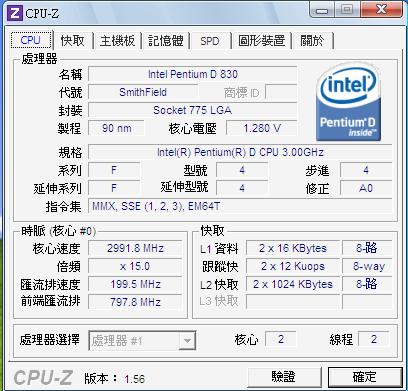
Task: Click the 處理器 #1 combo box
Action: click(x=142, y=340)
